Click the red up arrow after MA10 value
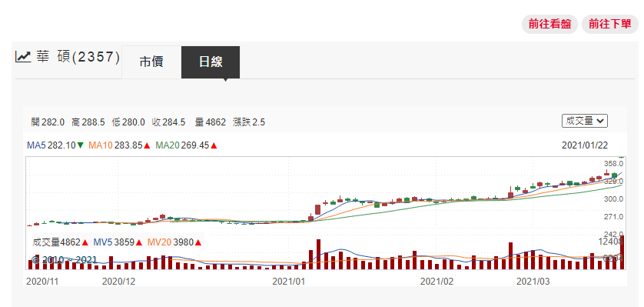Screen dimensions: 644x307 147,145
